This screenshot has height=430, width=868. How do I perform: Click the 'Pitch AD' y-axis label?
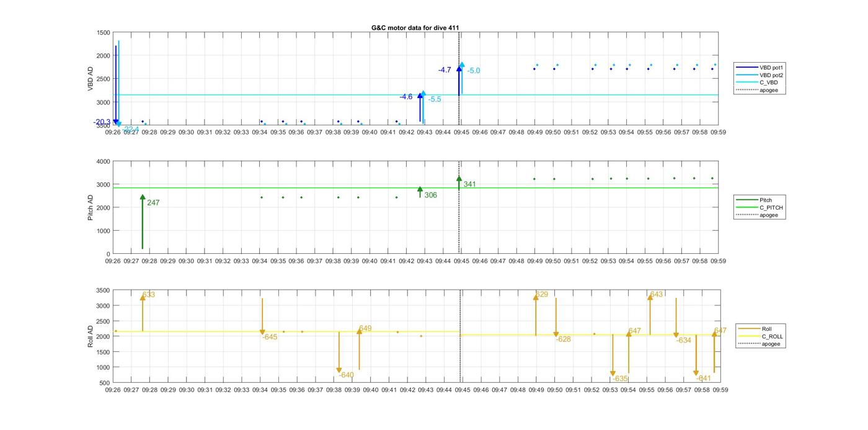coord(91,207)
